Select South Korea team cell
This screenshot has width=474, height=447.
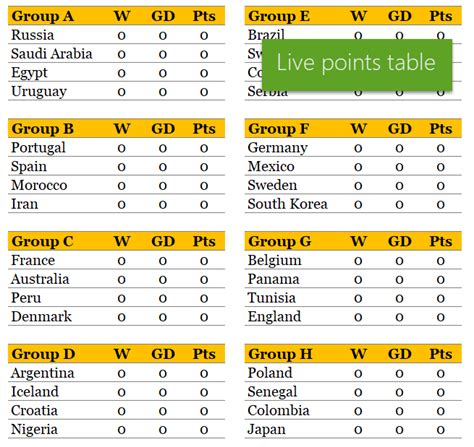(287, 204)
